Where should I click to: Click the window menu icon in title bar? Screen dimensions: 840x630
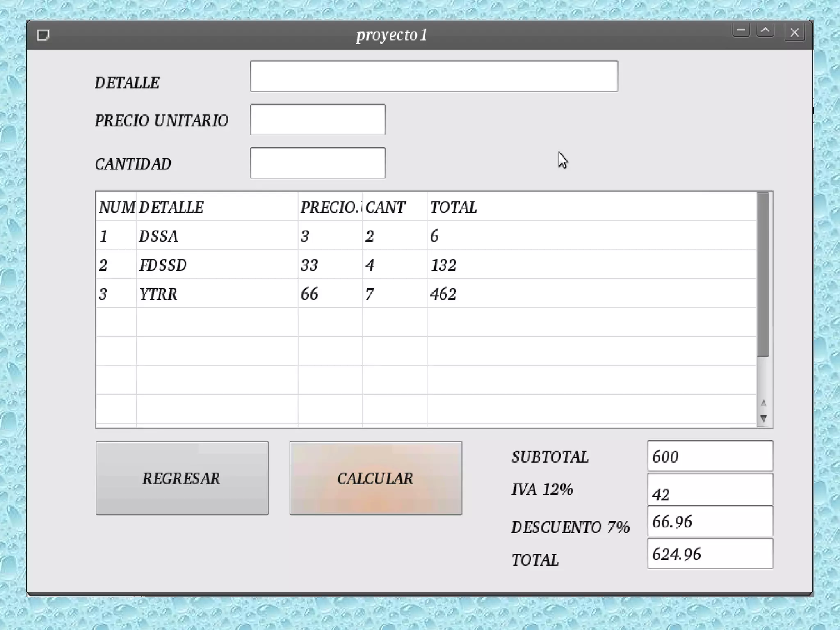click(43, 35)
